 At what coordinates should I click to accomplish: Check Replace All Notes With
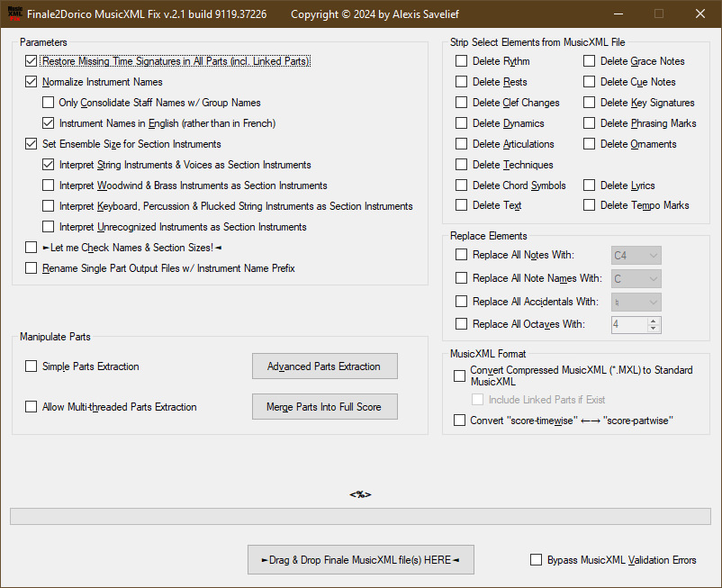coord(461,255)
